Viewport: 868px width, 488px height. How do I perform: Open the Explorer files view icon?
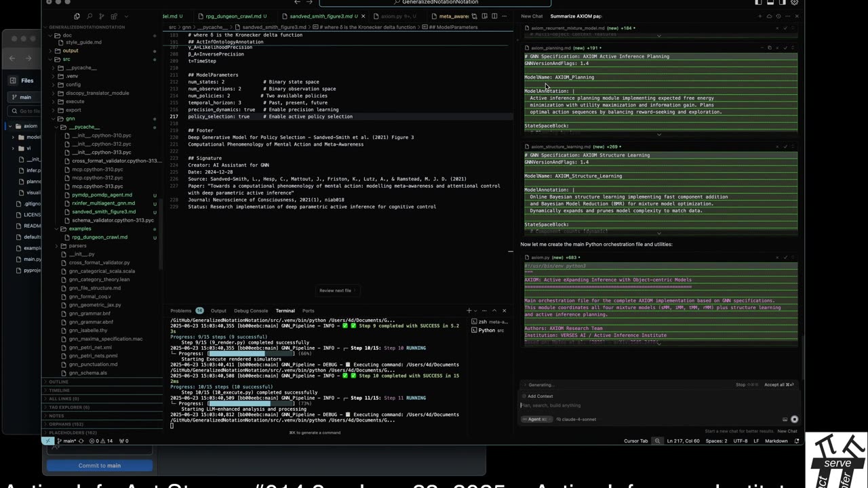[x=77, y=16]
